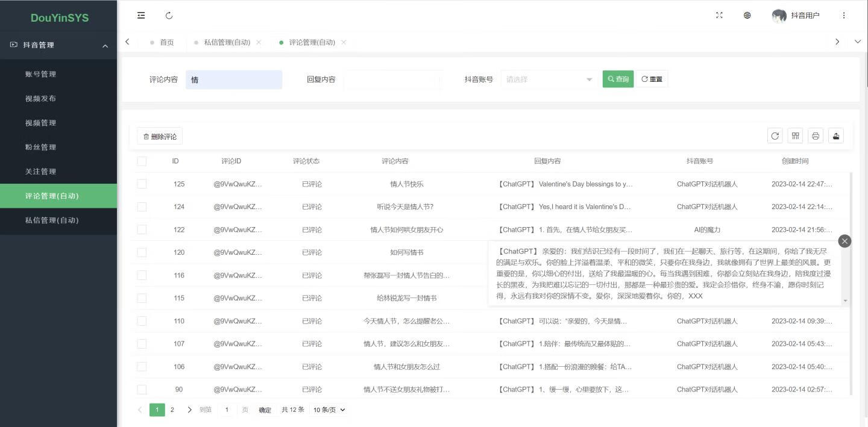The image size is (868, 427).
Task: Open the 抖音账号 account dropdown
Action: (547, 79)
